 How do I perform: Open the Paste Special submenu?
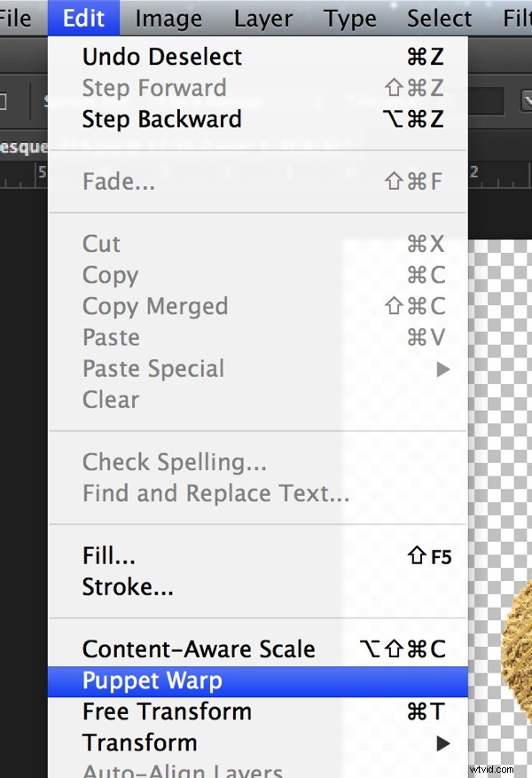pos(153,368)
